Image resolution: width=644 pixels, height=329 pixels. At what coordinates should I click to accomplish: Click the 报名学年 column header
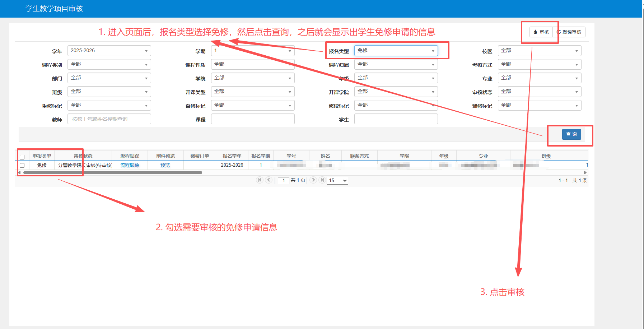[232, 156]
